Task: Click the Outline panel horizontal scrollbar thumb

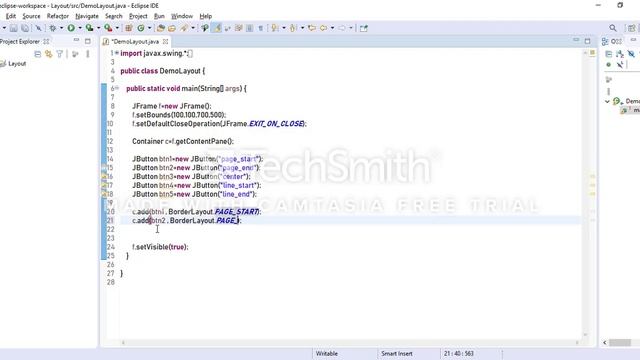Action: [x=620, y=343]
